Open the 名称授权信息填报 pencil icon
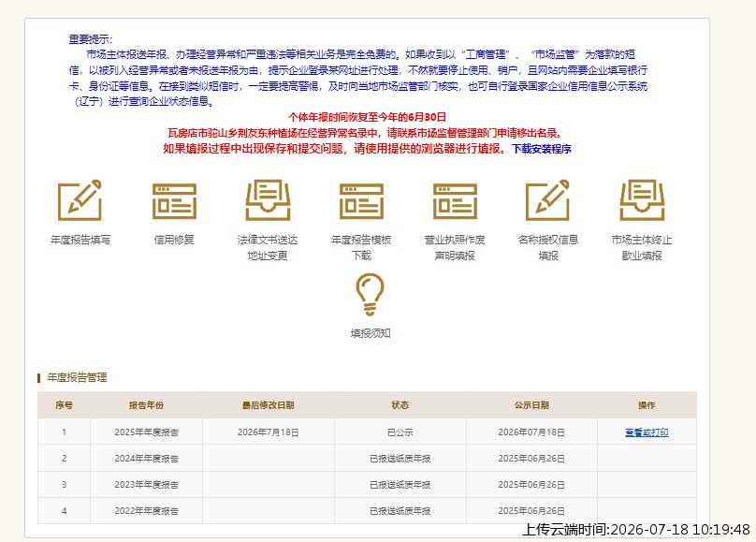Viewport: 756px width, 542px height. [548, 200]
